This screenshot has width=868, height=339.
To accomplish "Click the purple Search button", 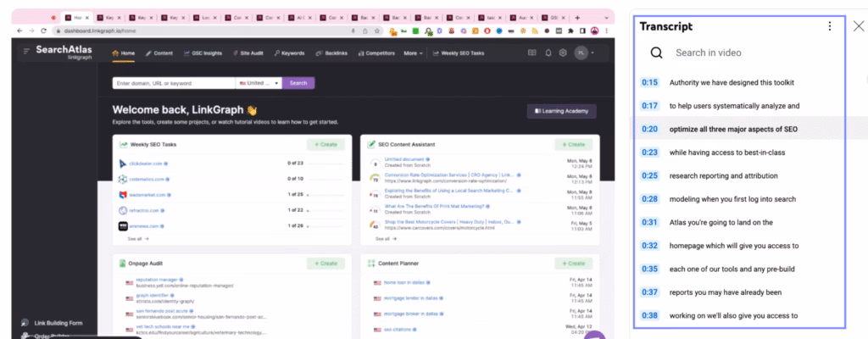I will click(298, 83).
